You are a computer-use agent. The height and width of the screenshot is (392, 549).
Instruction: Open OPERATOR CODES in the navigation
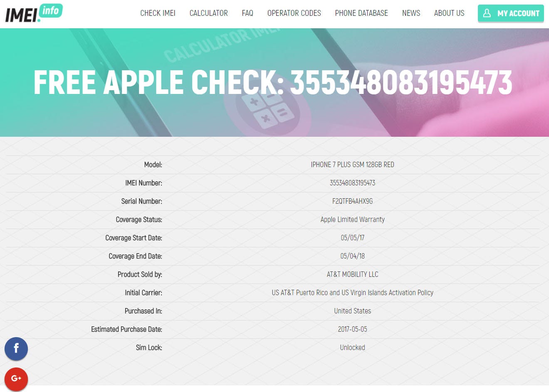pyautogui.click(x=294, y=13)
